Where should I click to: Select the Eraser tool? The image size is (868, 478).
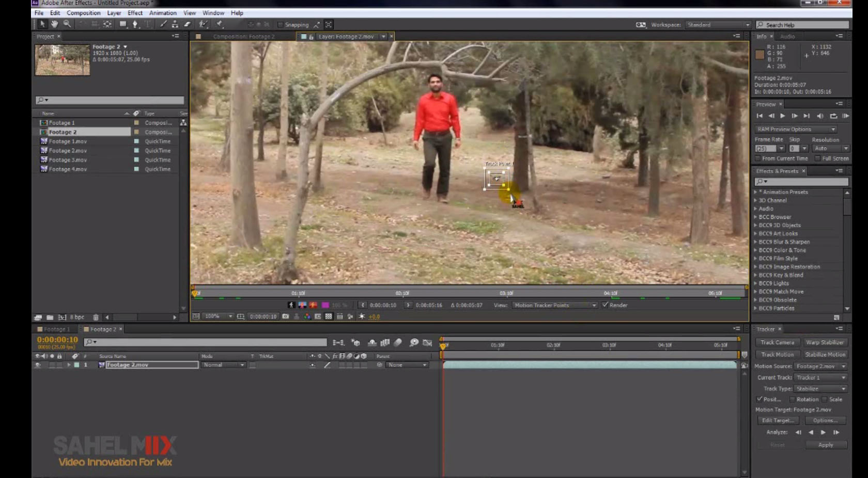tap(187, 24)
